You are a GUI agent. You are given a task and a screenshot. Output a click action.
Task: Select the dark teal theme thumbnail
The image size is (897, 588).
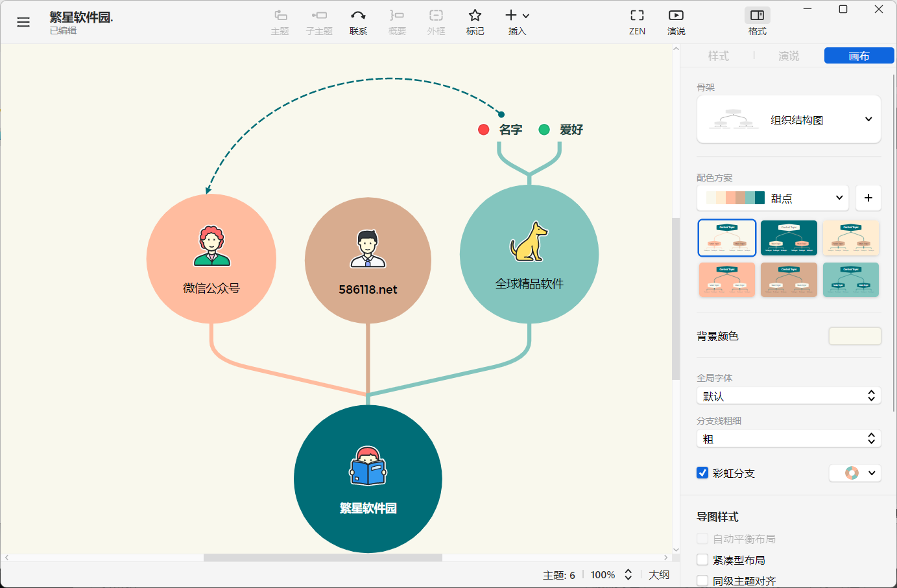point(789,238)
